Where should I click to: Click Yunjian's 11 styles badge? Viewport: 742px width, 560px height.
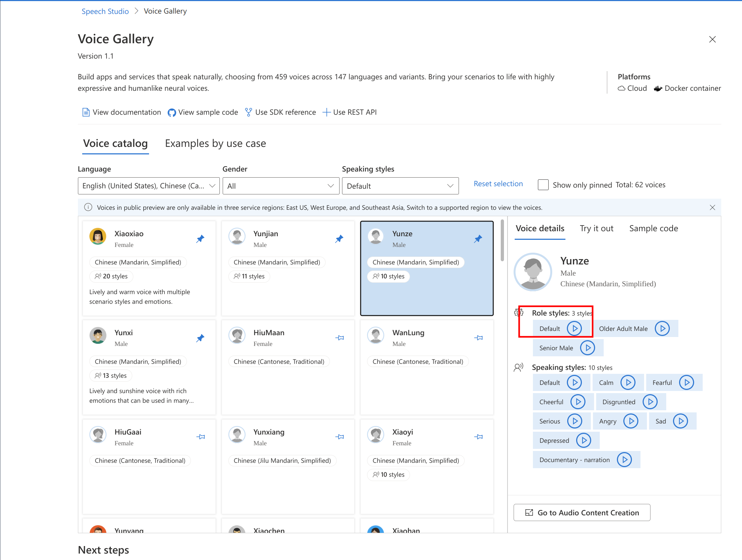tap(249, 276)
